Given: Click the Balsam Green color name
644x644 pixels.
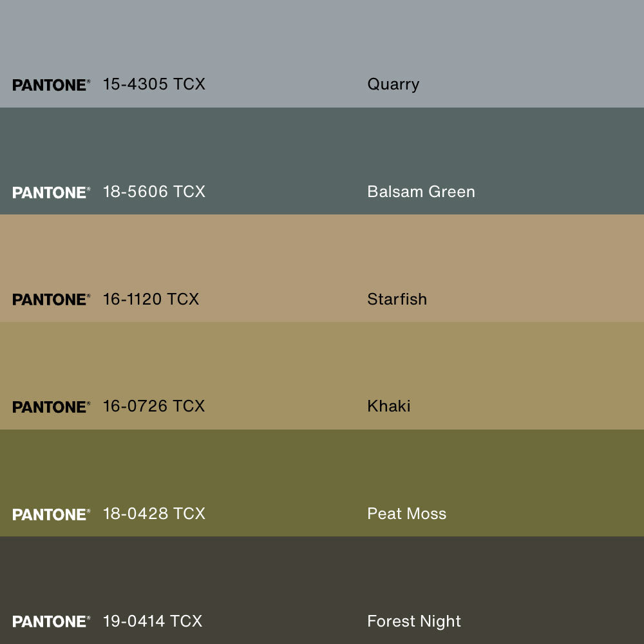Looking at the screenshot, I should [421, 192].
